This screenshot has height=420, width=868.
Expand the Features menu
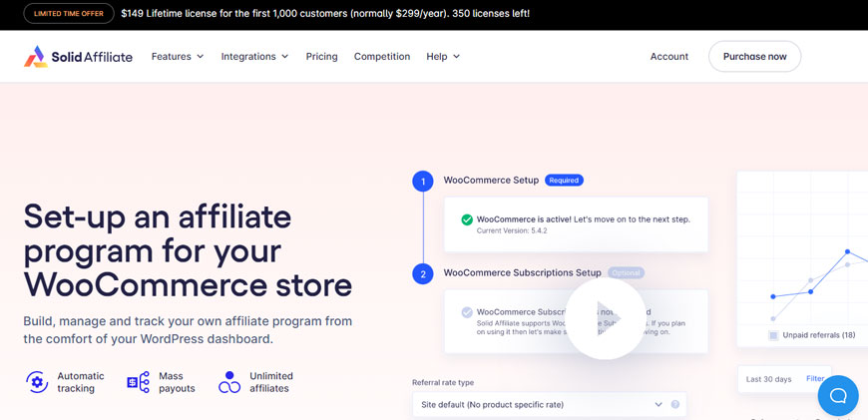click(178, 57)
